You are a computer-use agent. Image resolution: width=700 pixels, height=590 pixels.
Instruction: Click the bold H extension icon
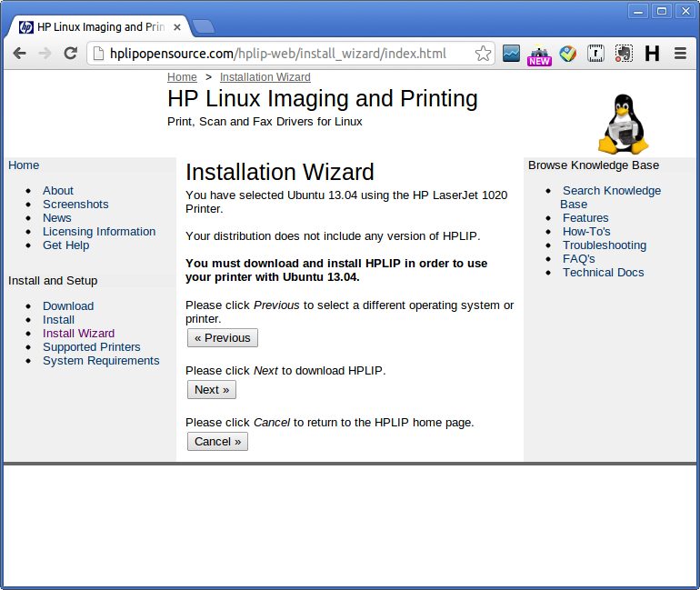coord(652,54)
